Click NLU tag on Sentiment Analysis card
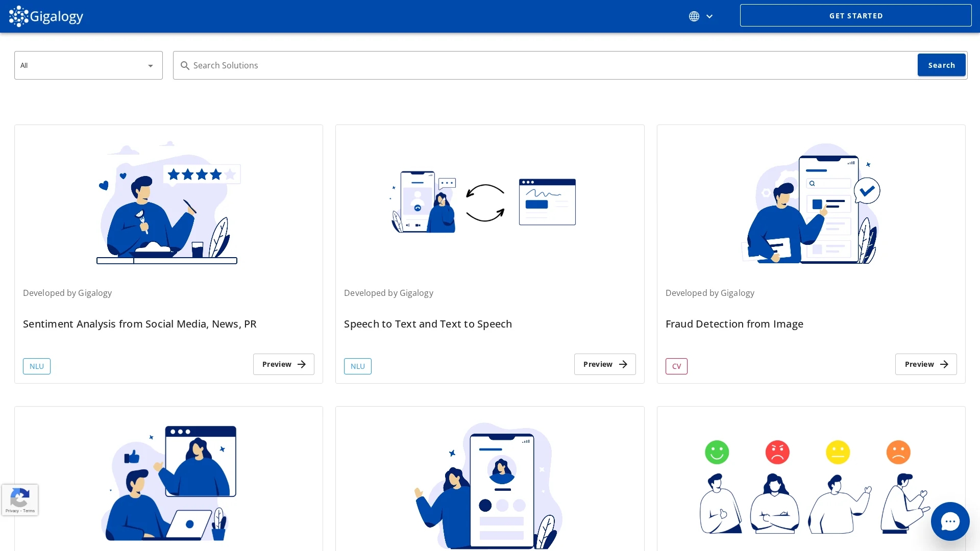Image resolution: width=980 pixels, height=551 pixels. [x=37, y=366]
